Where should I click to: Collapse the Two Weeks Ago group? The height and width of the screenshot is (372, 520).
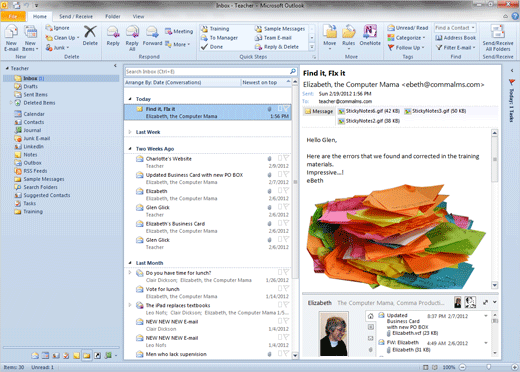130,149
